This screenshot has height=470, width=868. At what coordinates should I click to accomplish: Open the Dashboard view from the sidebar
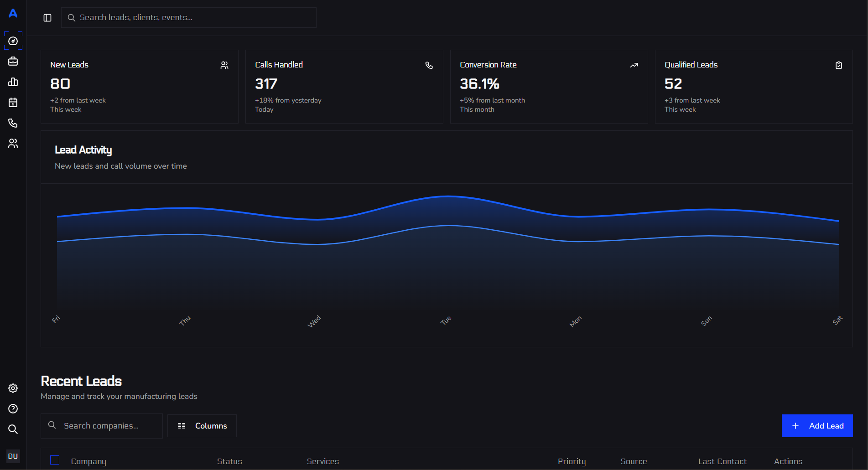click(x=13, y=41)
